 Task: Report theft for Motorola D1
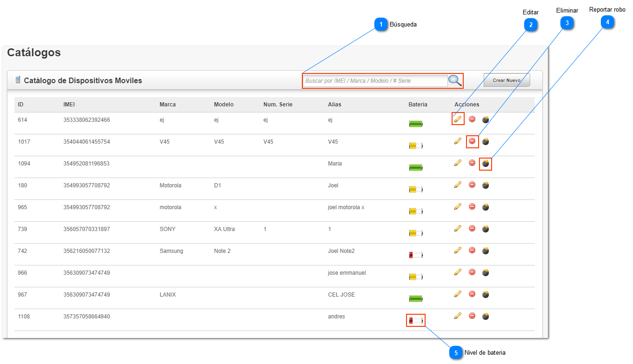pyautogui.click(x=486, y=185)
